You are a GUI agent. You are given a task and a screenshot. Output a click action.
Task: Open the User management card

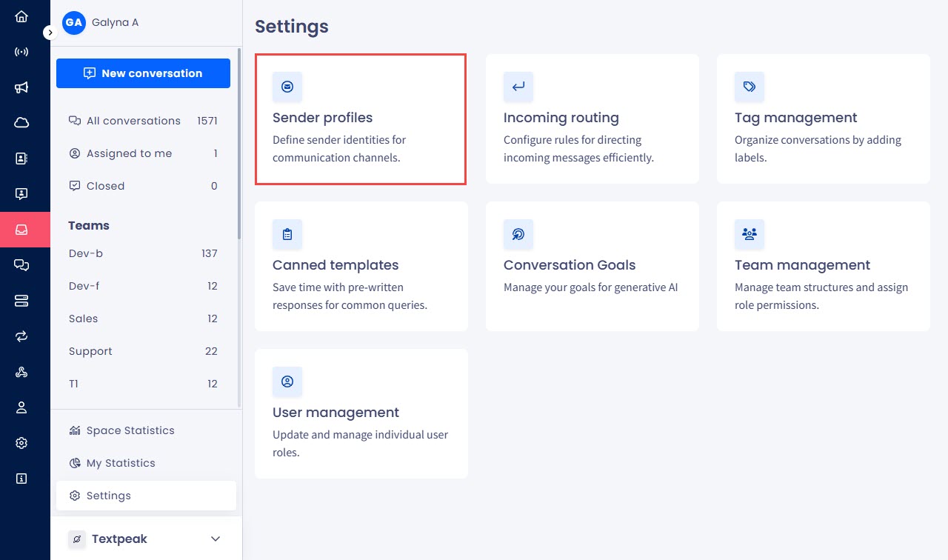point(361,413)
